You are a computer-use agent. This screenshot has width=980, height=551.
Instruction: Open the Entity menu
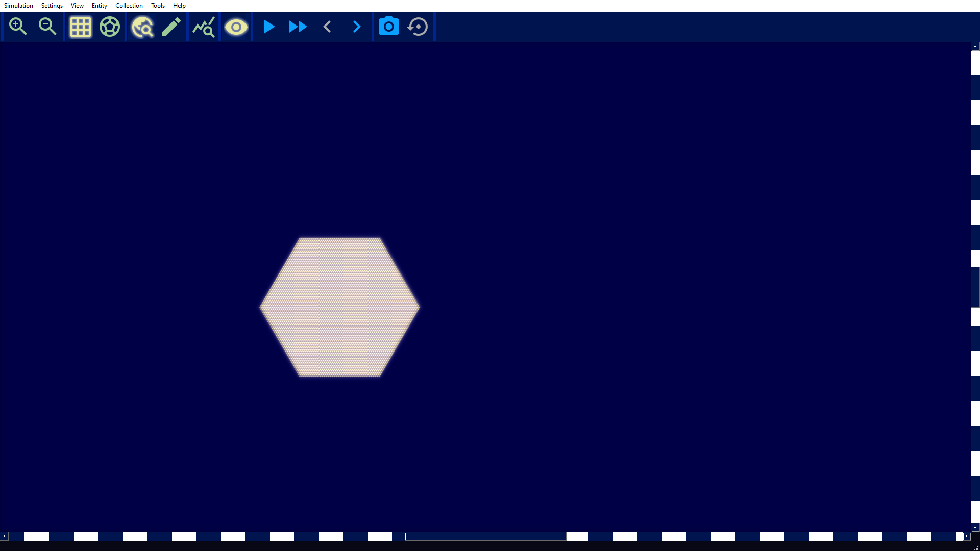point(99,5)
